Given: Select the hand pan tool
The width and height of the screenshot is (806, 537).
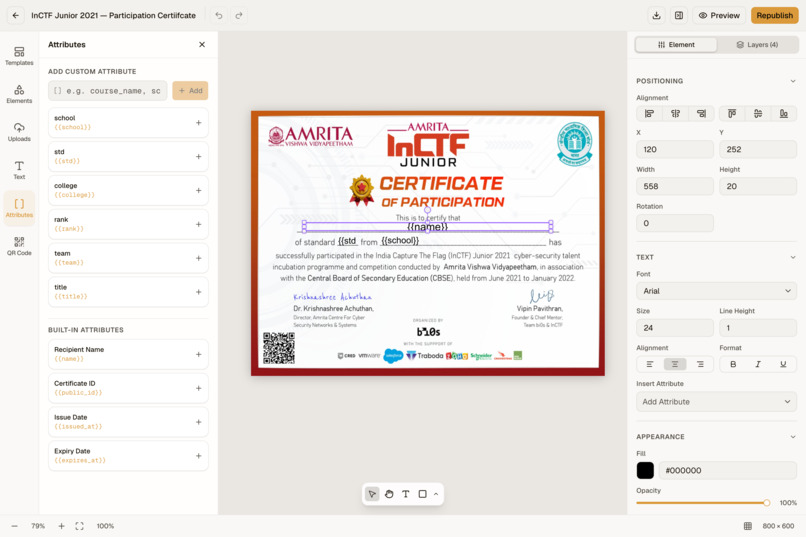Looking at the screenshot, I should pyautogui.click(x=389, y=494).
